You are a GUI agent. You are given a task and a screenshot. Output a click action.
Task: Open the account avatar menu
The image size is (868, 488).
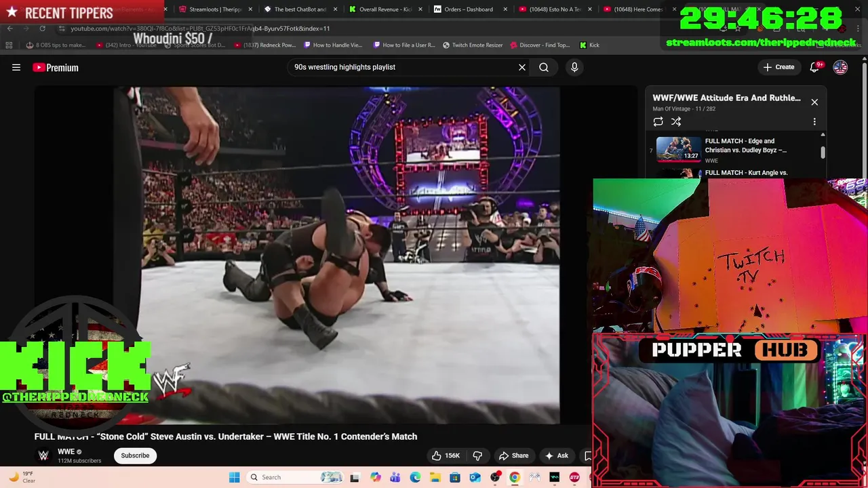tap(840, 67)
